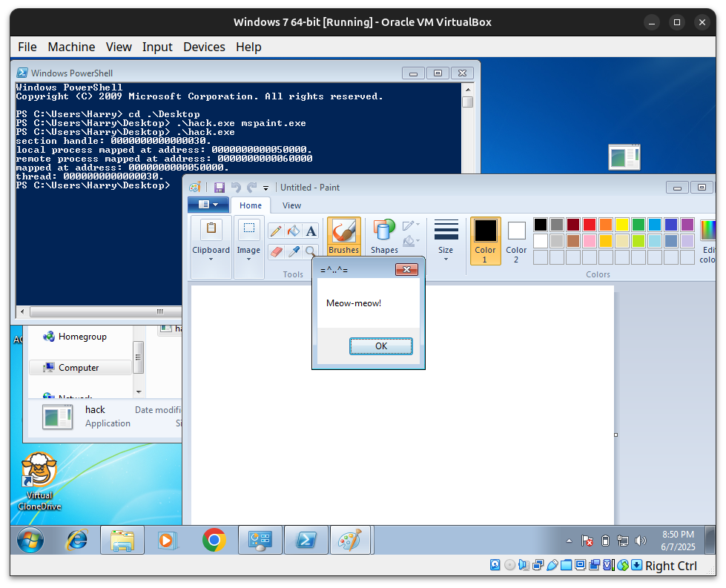
Task: Launch Internet Explorer from the taskbar
Action: click(77, 540)
